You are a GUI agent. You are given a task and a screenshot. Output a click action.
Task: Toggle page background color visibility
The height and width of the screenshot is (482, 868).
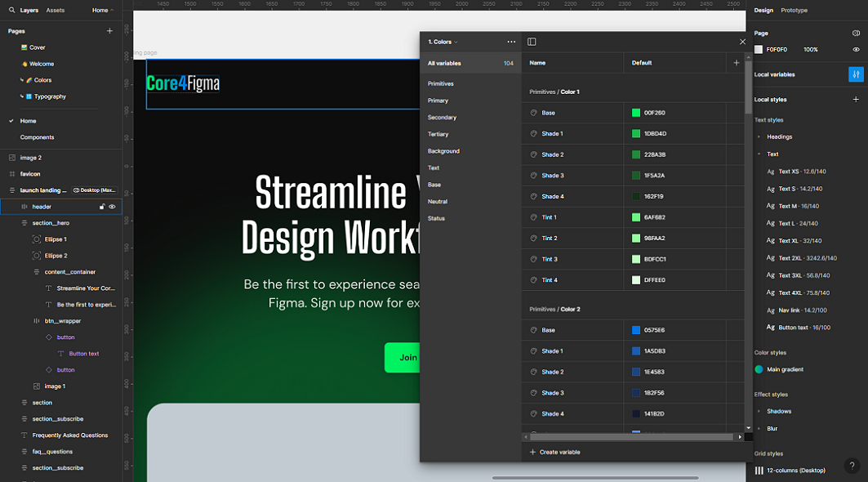pyautogui.click(x=856, y=50)
